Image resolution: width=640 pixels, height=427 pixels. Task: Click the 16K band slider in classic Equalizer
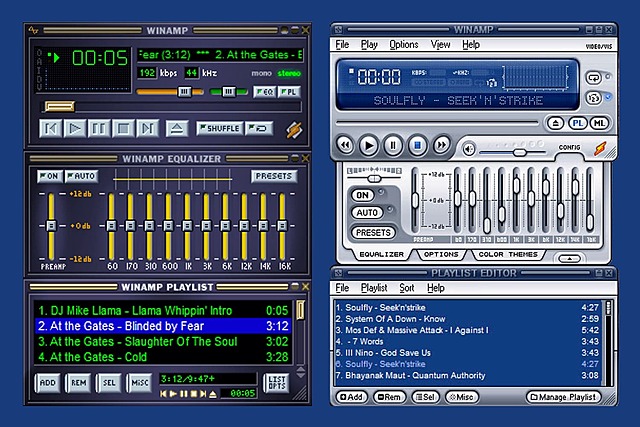tap(282, 226)
